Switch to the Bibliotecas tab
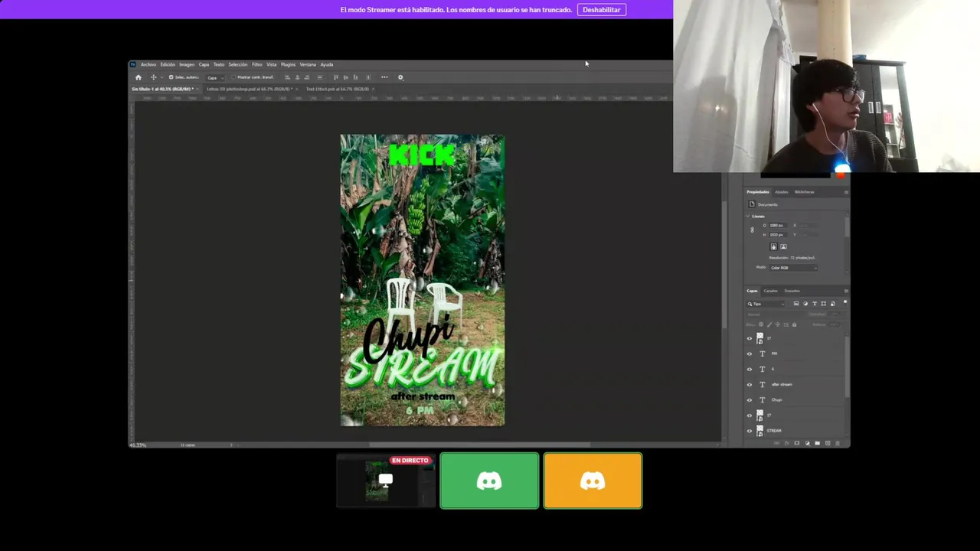980x551 pixels. click(804, 192)
